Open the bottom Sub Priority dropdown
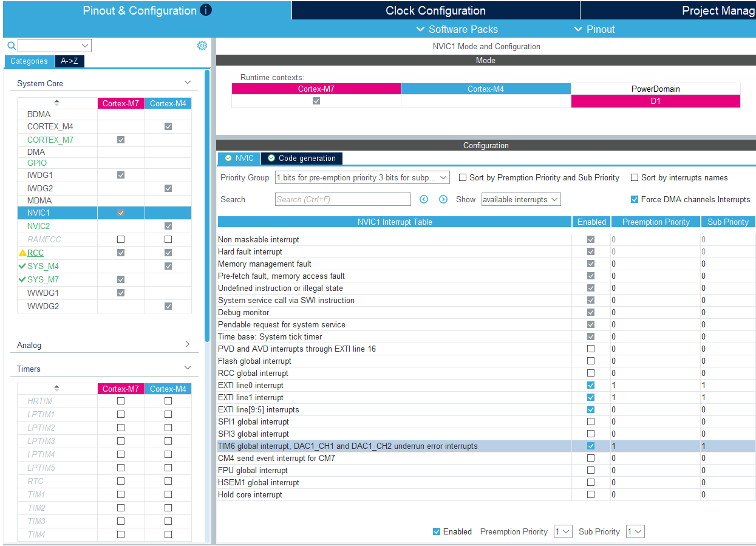Image resolution: width=756 pixels, height=546 pixels. pos(635,531)
